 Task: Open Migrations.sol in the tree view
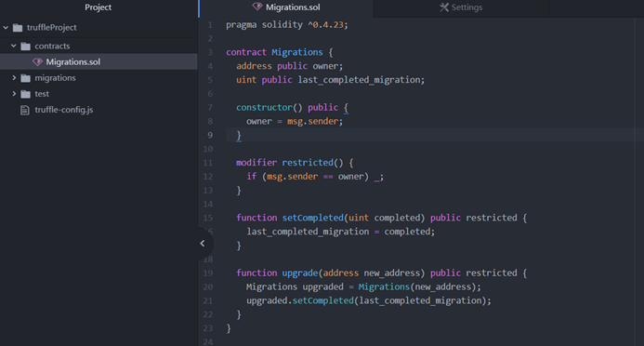[99, 61]
